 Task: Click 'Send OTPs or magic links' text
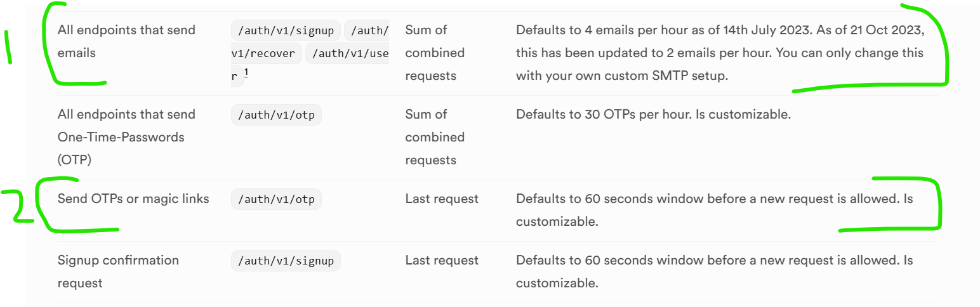[133, 199]
